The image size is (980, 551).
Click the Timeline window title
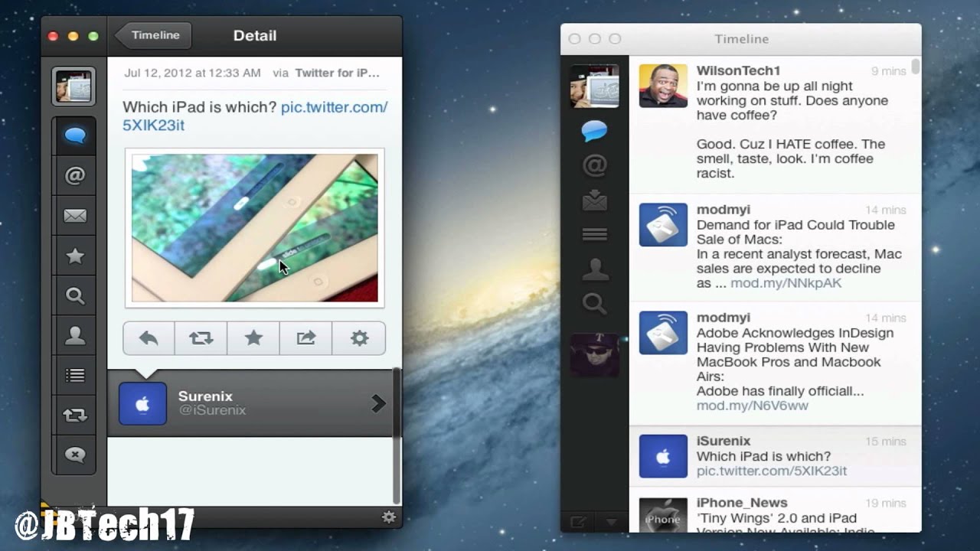coord(741,39)
